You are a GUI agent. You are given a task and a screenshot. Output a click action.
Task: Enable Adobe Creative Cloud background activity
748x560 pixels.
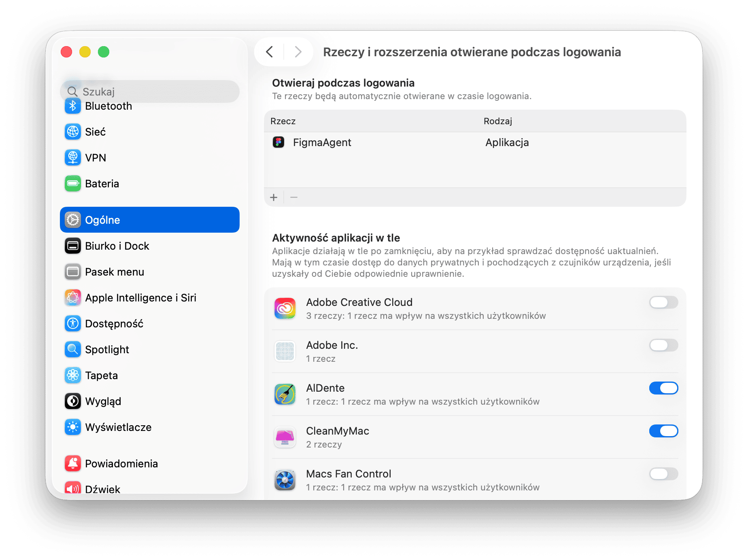[x=663, y=302]
